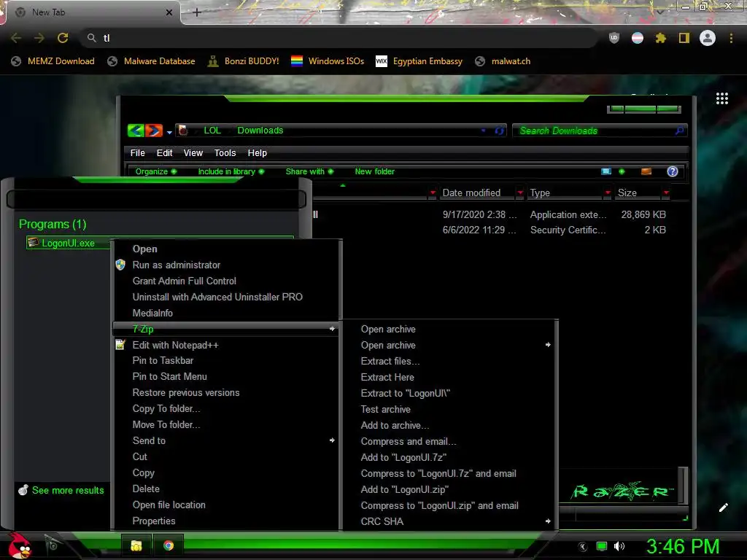Open the Chrome profile avatar
Viewport: 747px width, 560px height.
coord(708,38)
